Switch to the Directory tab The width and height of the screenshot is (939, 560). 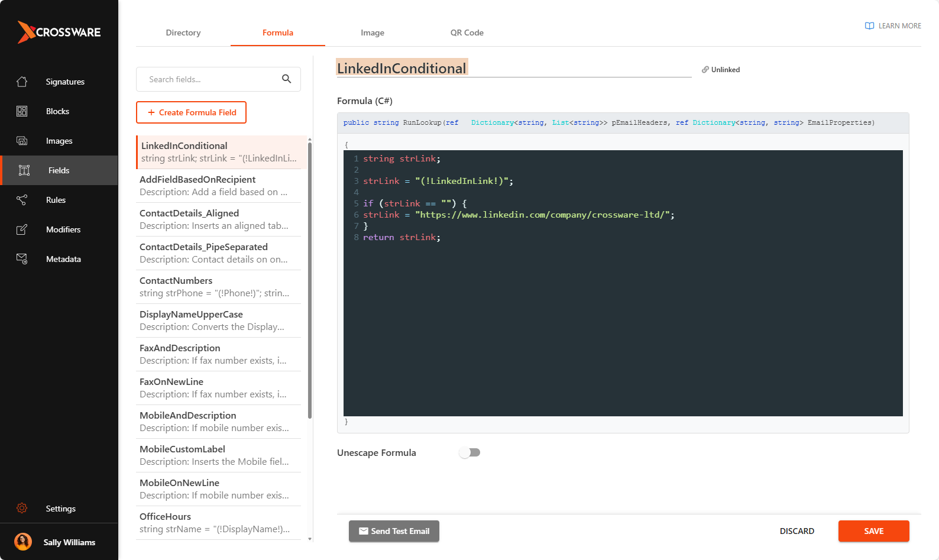183,33
